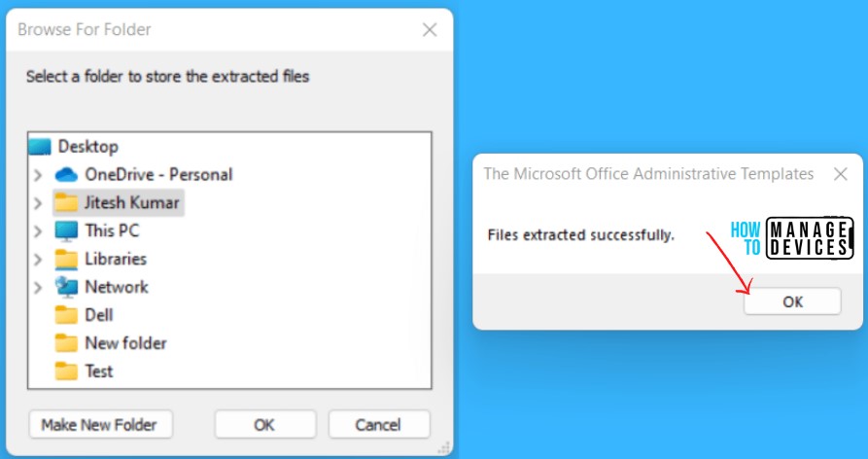Close the Microsoft Office Administrative Templates dialog
868x459 pixels.
tap(841, 174)
